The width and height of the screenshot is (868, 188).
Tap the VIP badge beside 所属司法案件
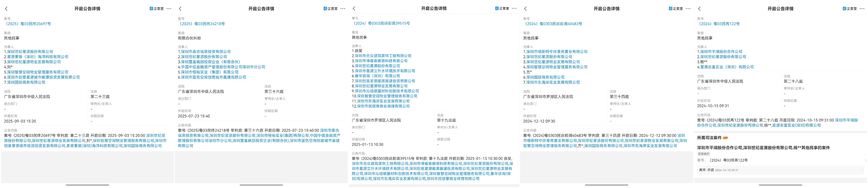726,138
